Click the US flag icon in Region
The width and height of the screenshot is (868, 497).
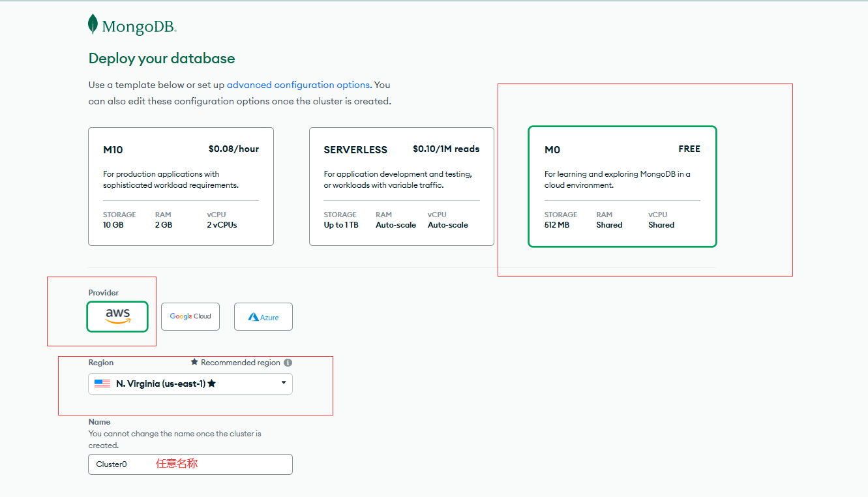coord(102,384)
